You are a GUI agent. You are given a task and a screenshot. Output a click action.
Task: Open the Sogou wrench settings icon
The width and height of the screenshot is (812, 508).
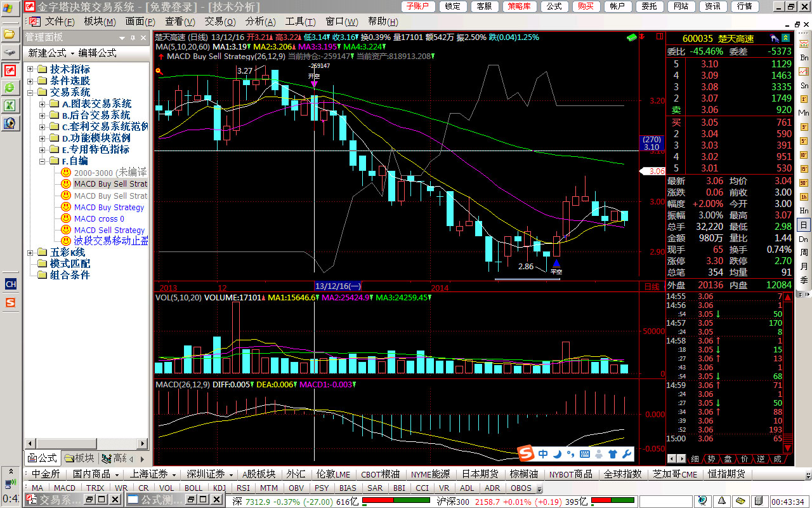626,454
